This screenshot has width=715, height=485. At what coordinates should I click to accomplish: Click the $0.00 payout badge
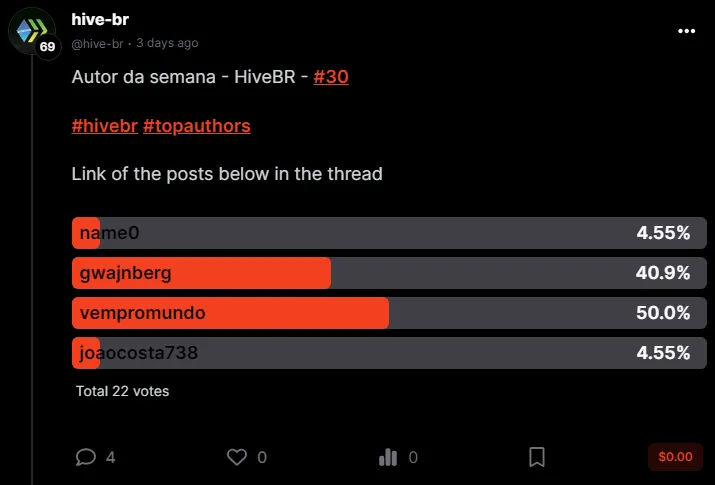674,457
